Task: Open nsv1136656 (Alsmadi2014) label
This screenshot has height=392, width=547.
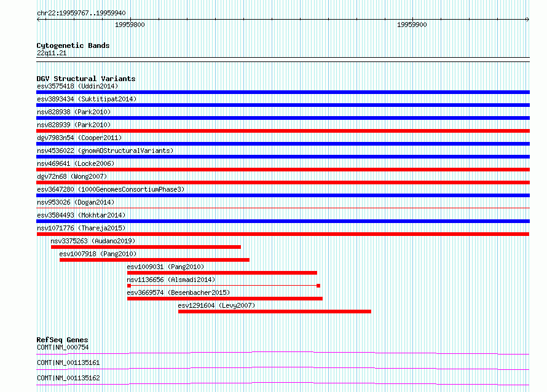Action: (171, 280)
